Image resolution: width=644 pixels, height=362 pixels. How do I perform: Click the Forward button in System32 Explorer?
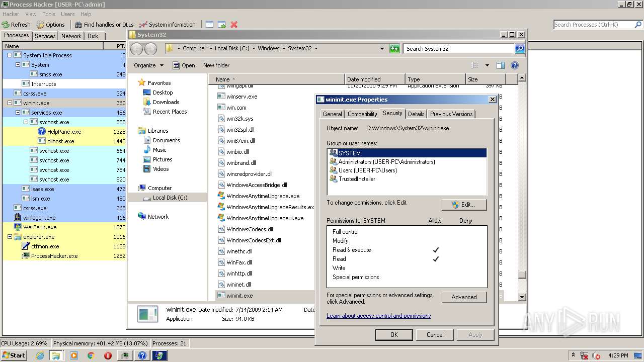pos(150,49)
